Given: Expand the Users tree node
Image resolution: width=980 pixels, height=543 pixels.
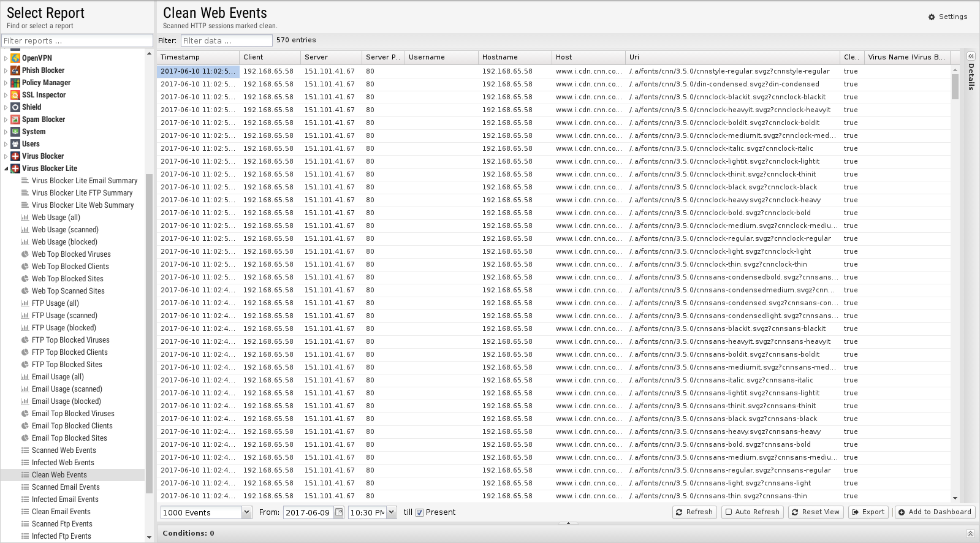Looking at the screenshot, I should pos(6,144).
